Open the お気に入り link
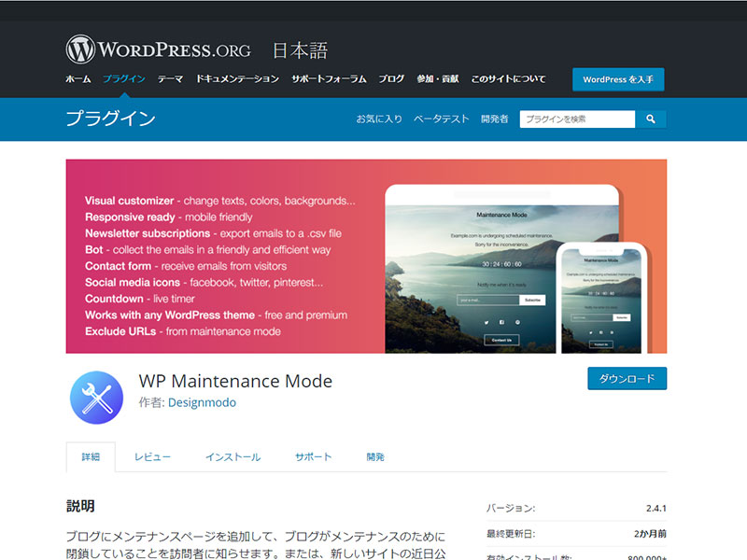 [379, 119]
